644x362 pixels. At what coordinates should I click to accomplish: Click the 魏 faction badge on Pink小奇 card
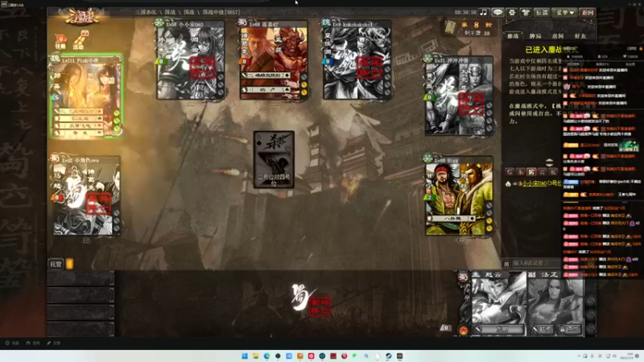[x=56, y=58]
